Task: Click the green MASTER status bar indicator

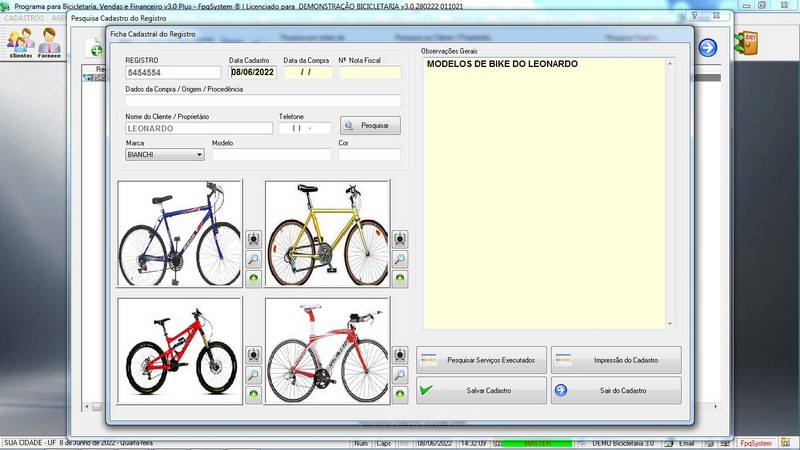Action: (x=537, y=443)
